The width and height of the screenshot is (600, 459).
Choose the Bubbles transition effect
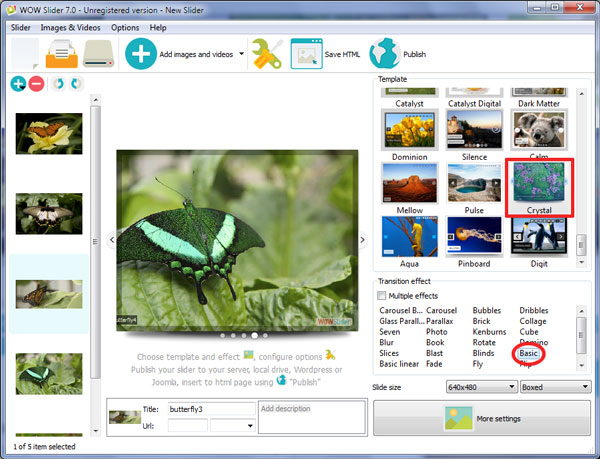tap(487, 310)
